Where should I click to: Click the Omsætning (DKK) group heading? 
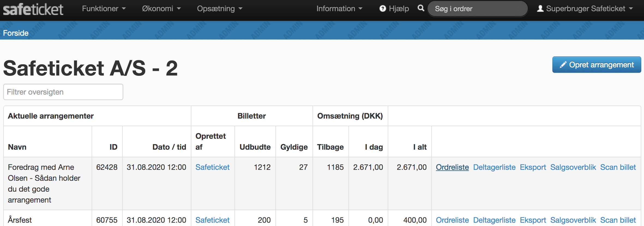point(350,116)
